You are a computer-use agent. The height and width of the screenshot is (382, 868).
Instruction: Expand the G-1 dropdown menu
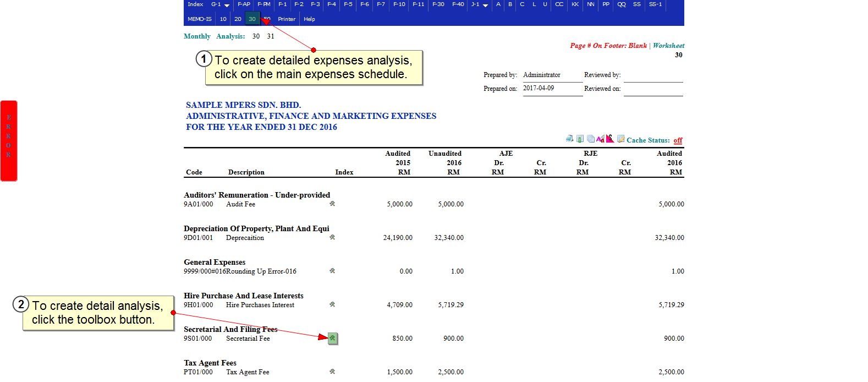coord(220,4)
